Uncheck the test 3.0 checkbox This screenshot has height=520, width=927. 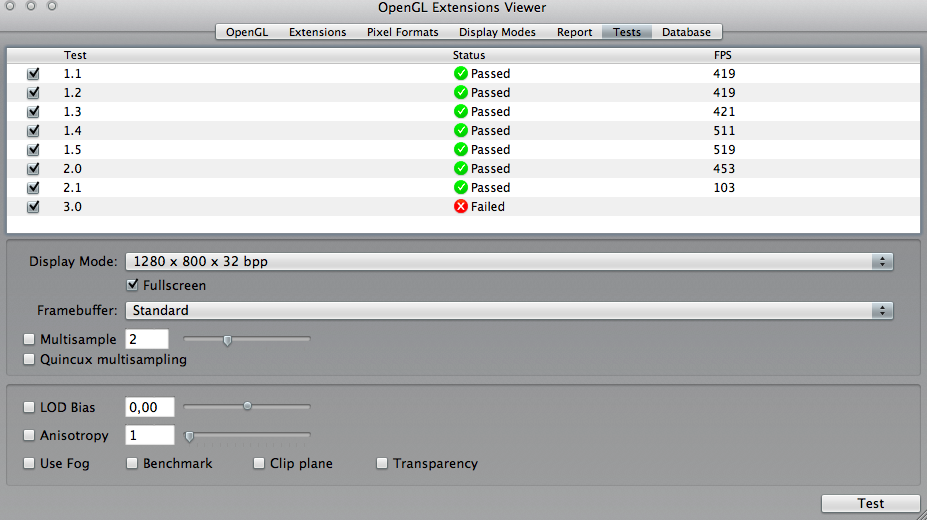pyautogui.click(x=33, y=207)
